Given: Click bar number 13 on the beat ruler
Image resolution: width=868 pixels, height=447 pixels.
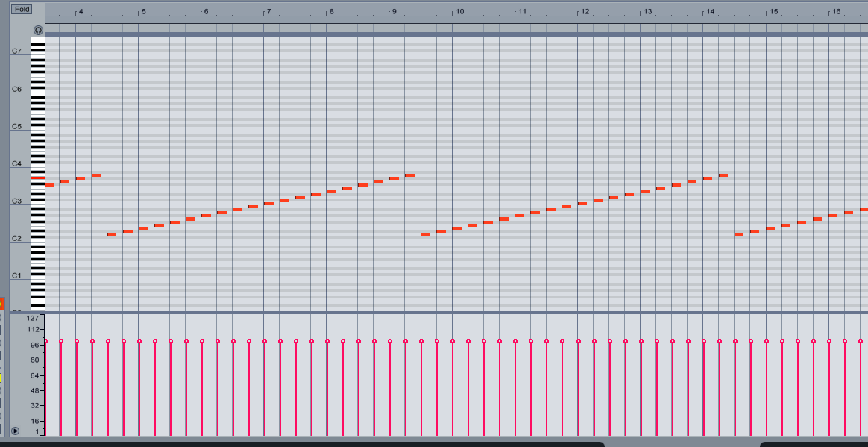Looking at the screenshot, I should [647, 11].
